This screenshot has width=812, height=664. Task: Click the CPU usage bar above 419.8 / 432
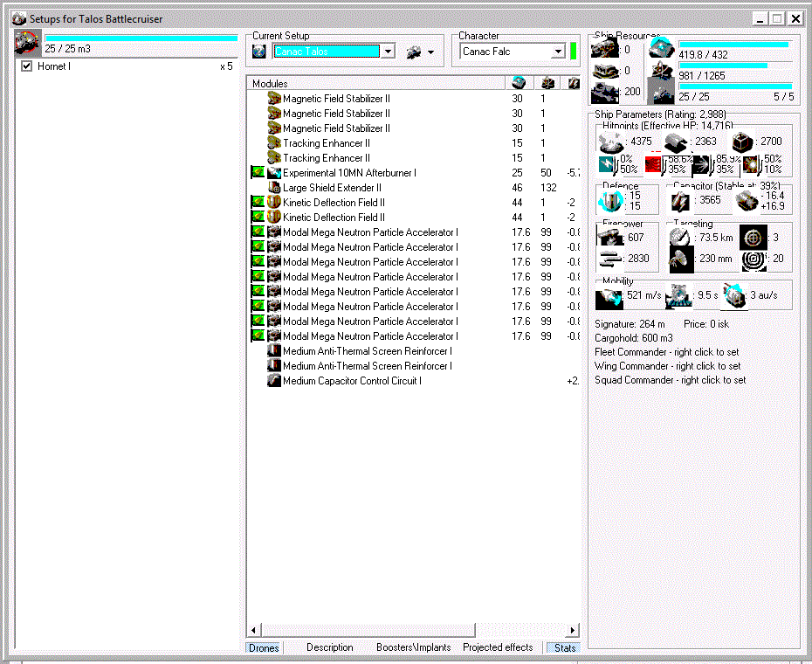(x=733, y=45)
